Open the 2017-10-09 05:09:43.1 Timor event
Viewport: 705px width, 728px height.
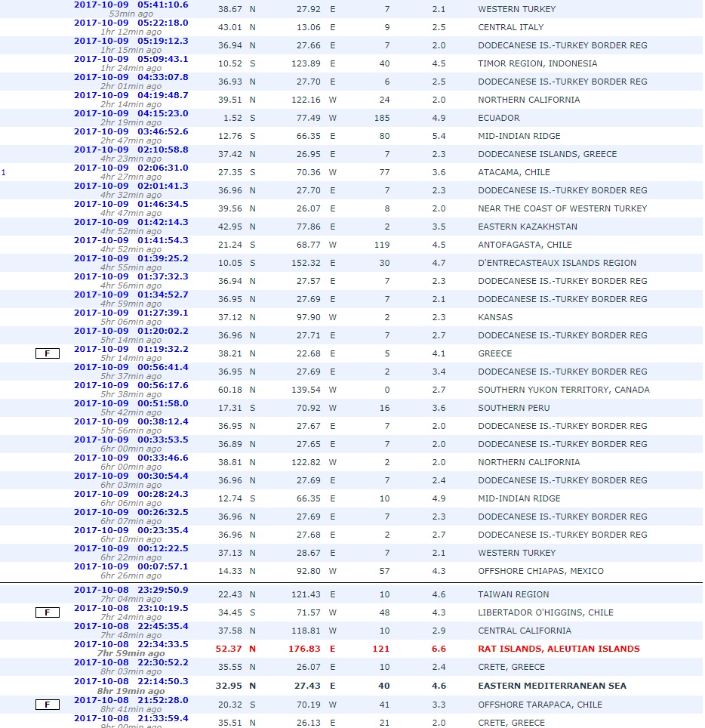click(x=131, y=59)
